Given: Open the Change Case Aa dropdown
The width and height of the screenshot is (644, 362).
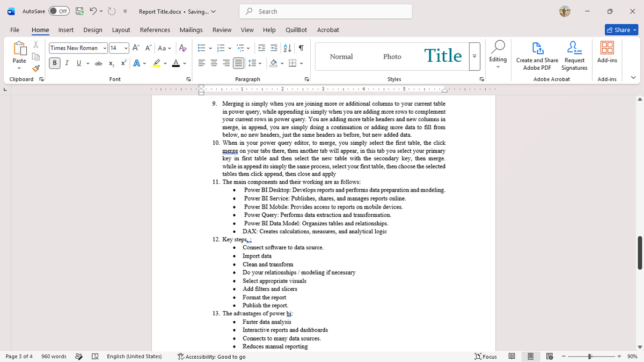Looking at the screenshot, I should (x=165, y=48).
